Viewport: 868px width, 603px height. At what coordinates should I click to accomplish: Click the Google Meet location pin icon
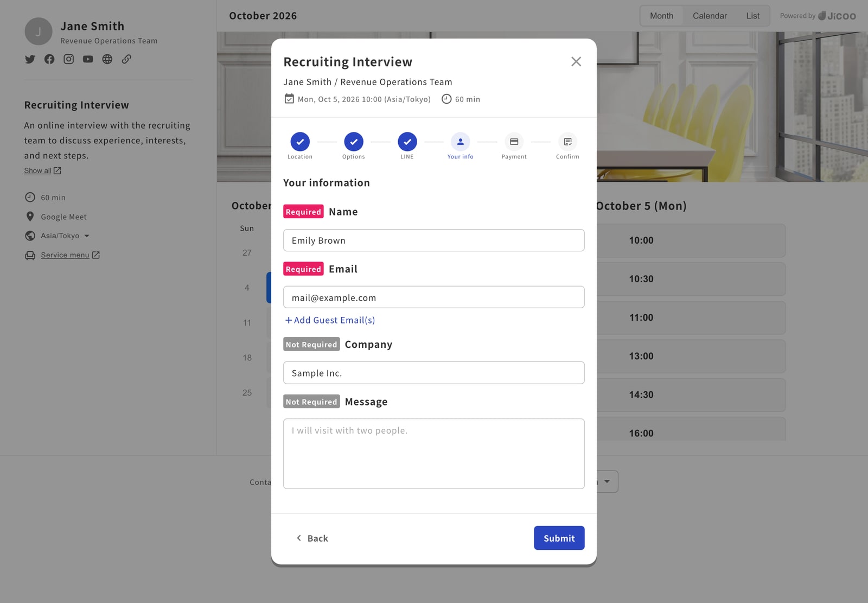[x=30, y=217]
